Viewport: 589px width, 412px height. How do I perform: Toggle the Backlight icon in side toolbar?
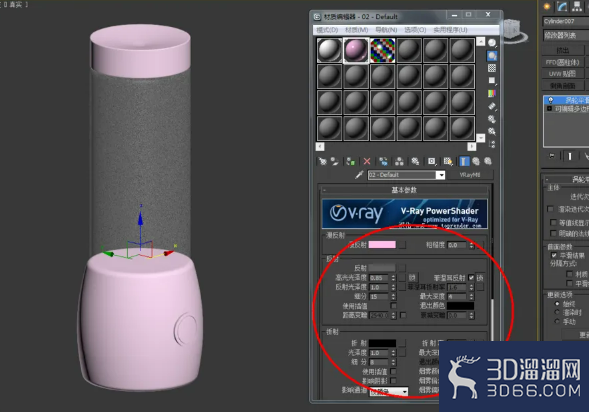pyautogui.click(x=492, y=56)
